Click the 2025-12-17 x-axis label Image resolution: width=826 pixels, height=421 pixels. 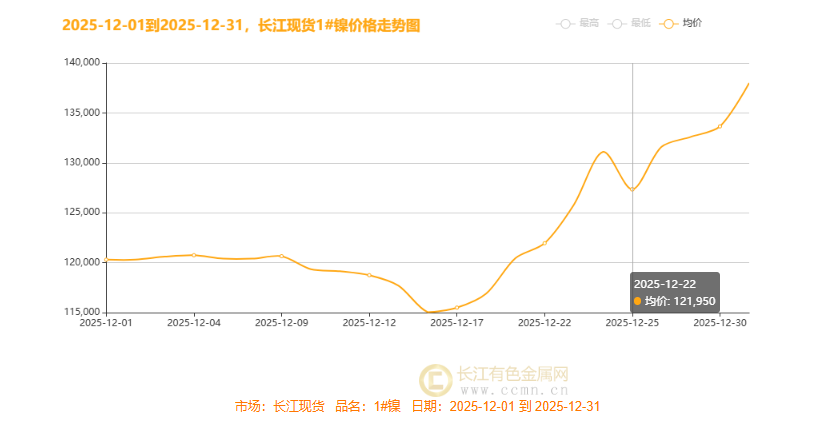click(x=457, y=322)
